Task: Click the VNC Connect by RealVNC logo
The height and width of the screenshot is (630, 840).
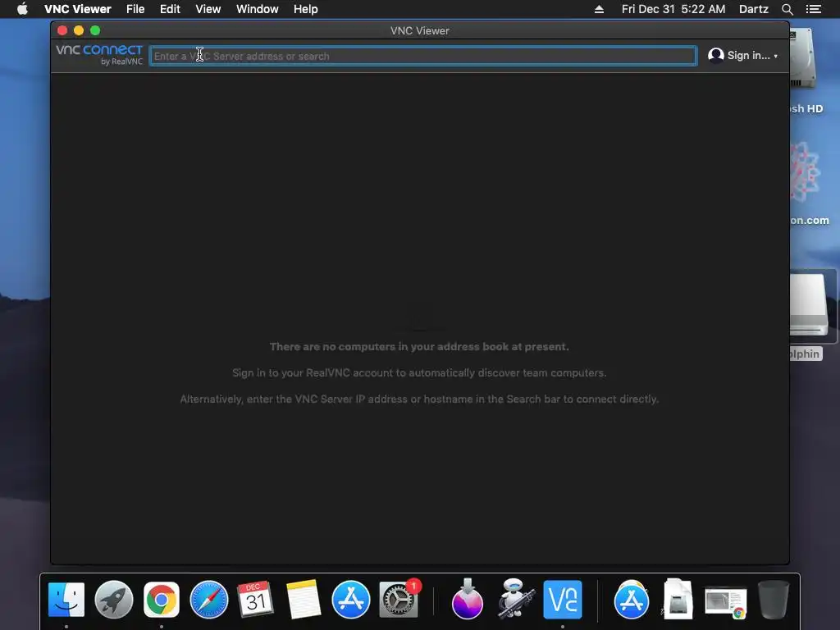Action: click(99, 55)
